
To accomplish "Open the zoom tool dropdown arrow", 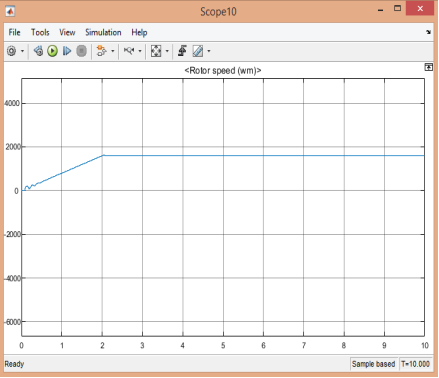I will click(x=140, y=51).
